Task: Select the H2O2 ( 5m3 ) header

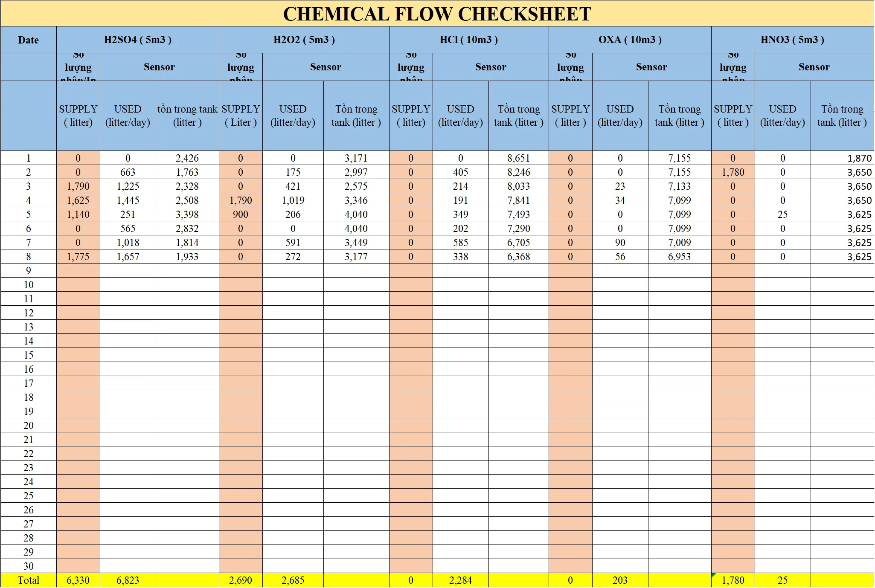Action: [304, 40]
